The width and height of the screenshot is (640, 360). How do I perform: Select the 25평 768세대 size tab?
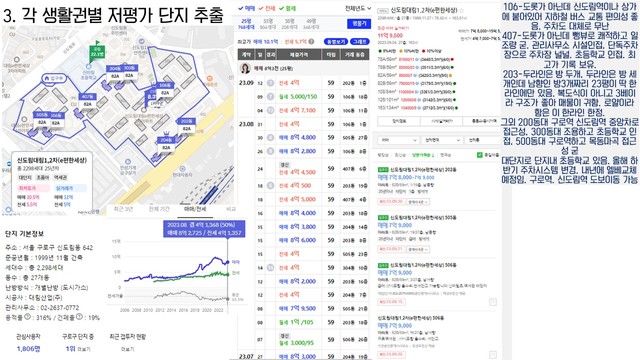pos(246,24)
